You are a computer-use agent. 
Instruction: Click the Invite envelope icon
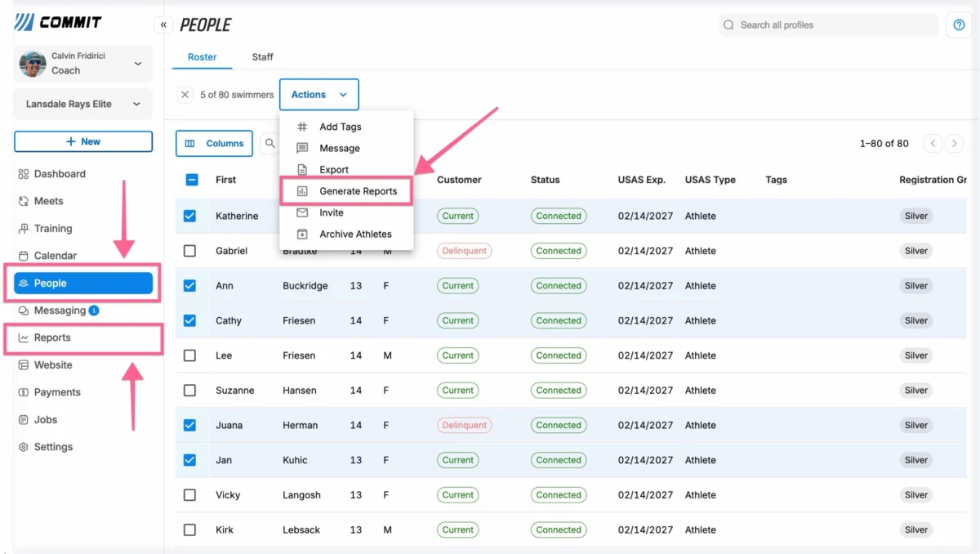click(302, 212)
